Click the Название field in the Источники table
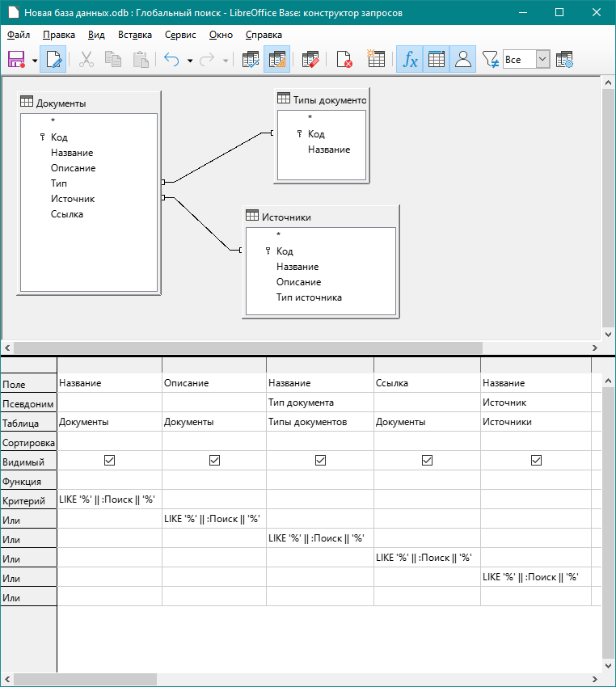 pos(297,267)
